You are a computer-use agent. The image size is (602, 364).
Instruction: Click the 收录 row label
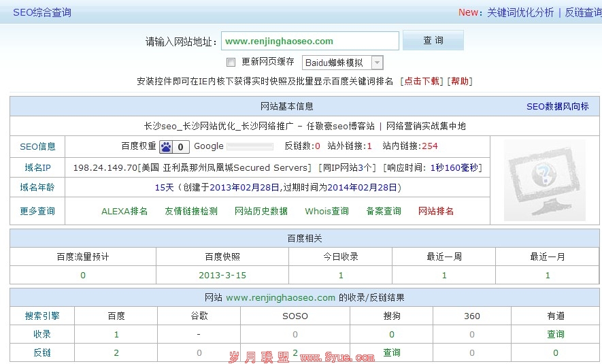coord(42,334)
